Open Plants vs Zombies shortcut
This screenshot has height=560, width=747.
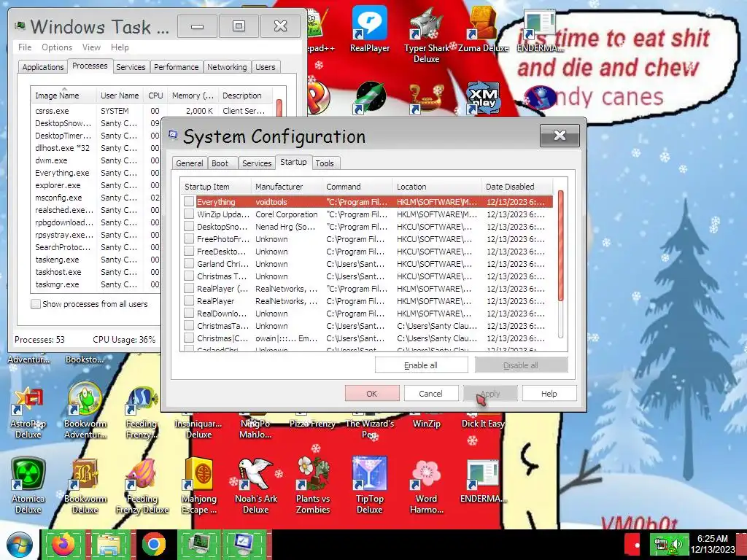(x=312, y=486)
